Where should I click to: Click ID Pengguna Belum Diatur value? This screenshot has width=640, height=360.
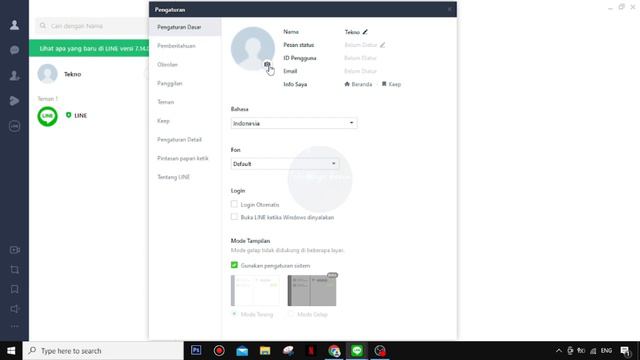coord(360,58)
